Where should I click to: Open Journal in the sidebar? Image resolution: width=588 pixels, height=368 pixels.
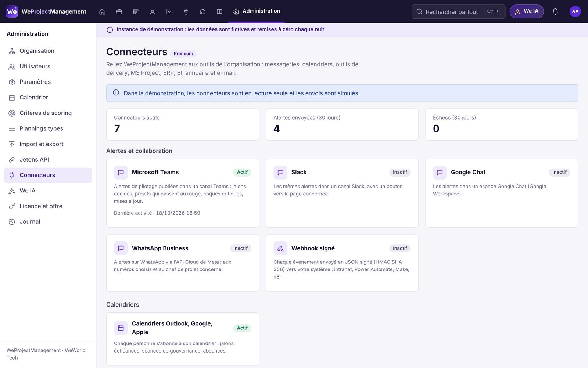pyautogui.click(x=48, y=222)
